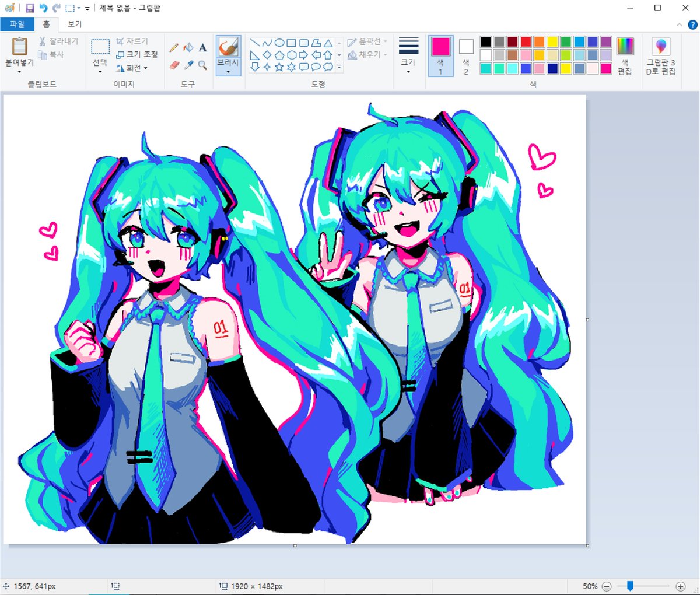Pick the brown color swatch

point(513,55)
